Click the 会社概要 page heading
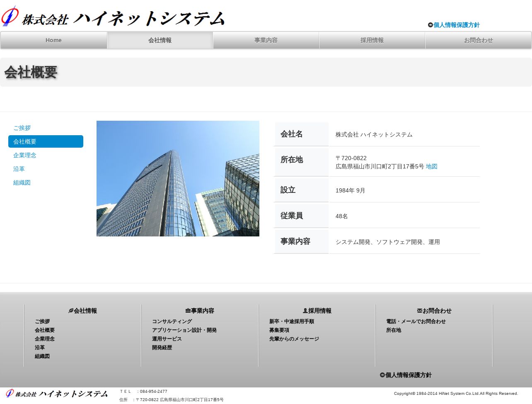Image resolution: width=532 pixels, height=404 pixels. pyautogui.click(x=31, y=72)
